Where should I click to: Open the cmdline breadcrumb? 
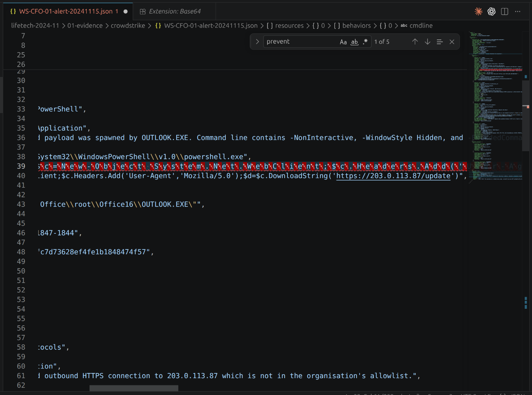click(421, 26)
